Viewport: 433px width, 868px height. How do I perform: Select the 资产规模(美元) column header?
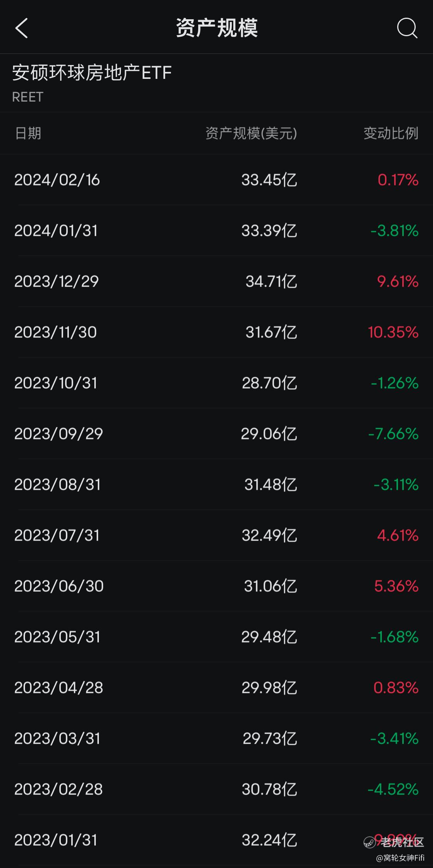tap(251, 133)
